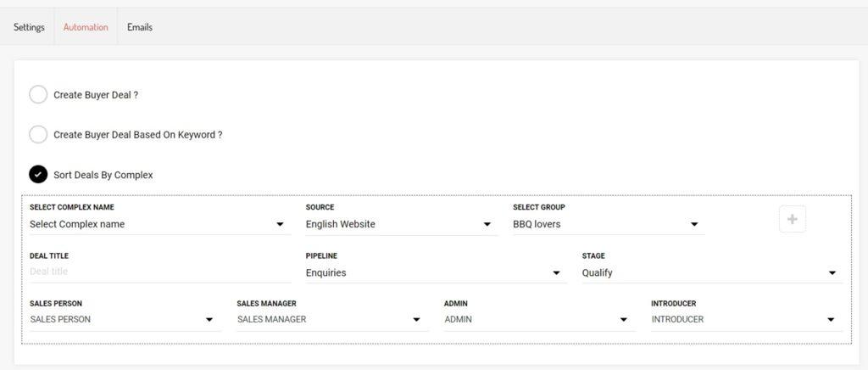
Task: Open the Select Complex Name dropdown
Action: 157,225
